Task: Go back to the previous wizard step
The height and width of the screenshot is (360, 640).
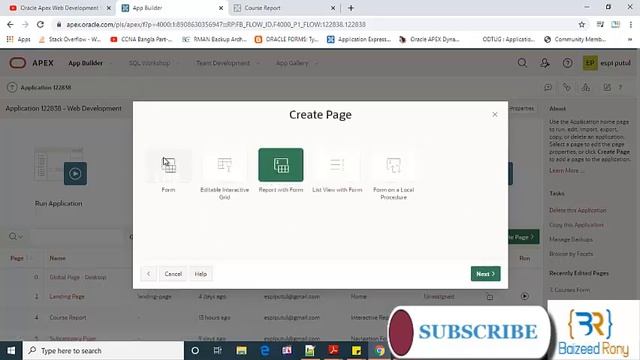Action: pyautogui.click(x=149, y=274)
